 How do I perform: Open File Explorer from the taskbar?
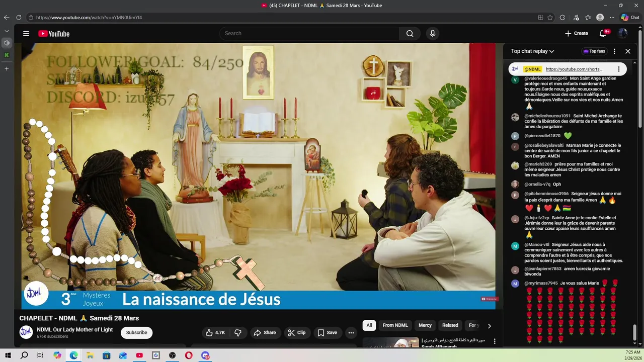click(90, 355)
